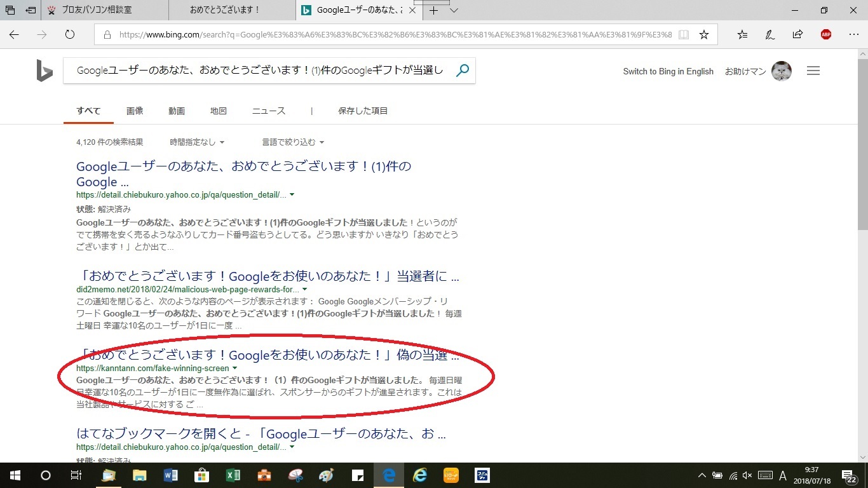Open the Favorites hub icon
The height and width of the screenshot is (488, 868).
pos(742,34)
